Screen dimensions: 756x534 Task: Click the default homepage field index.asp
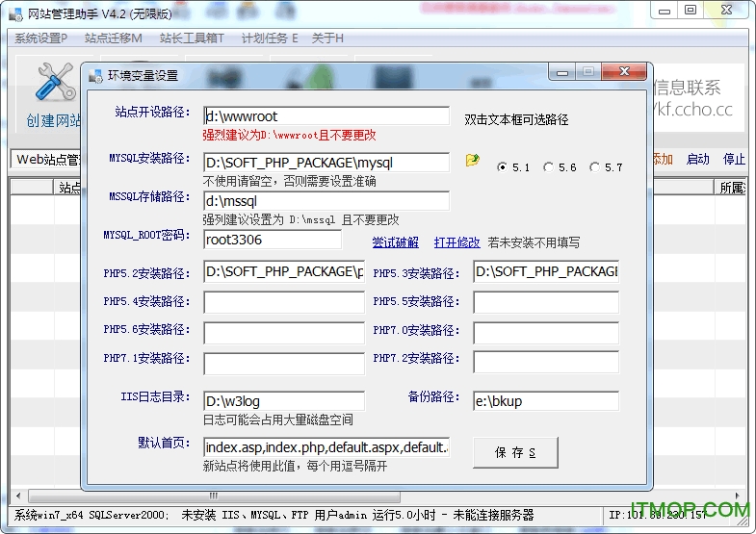(x=326, y=447)
